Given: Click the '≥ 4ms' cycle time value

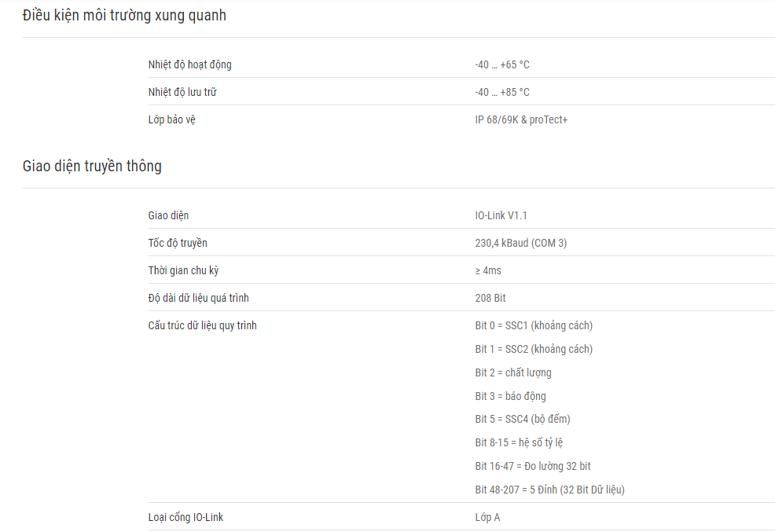Looking at the screenshot, I should pyautogui.click(x=488, y=270).
